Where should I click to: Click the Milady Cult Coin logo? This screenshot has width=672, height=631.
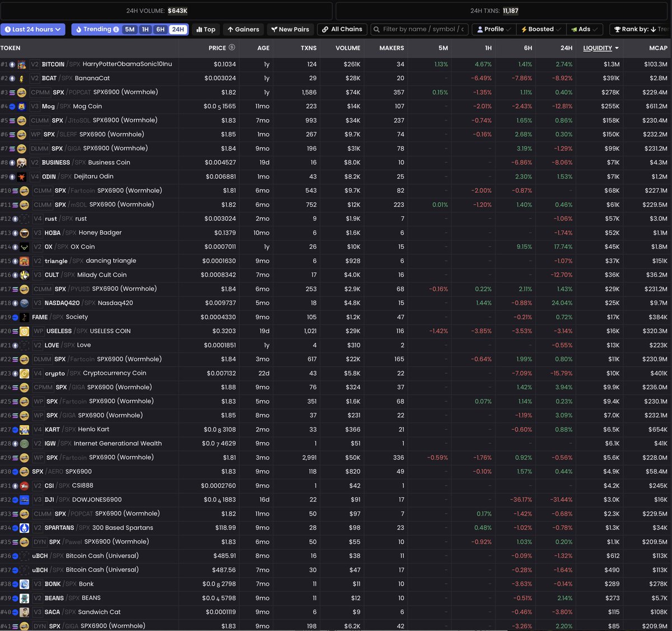tap(24, 275)
